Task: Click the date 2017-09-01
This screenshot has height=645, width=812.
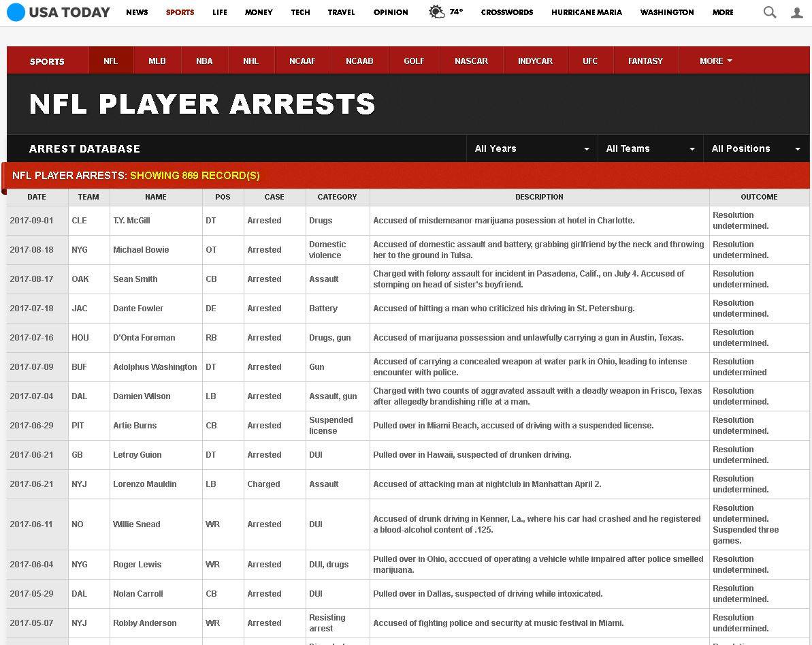Action: (31, 220)
